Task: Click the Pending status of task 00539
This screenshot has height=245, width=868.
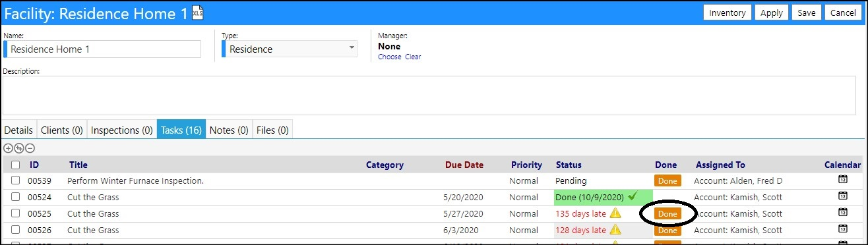Action: [571, 180]
